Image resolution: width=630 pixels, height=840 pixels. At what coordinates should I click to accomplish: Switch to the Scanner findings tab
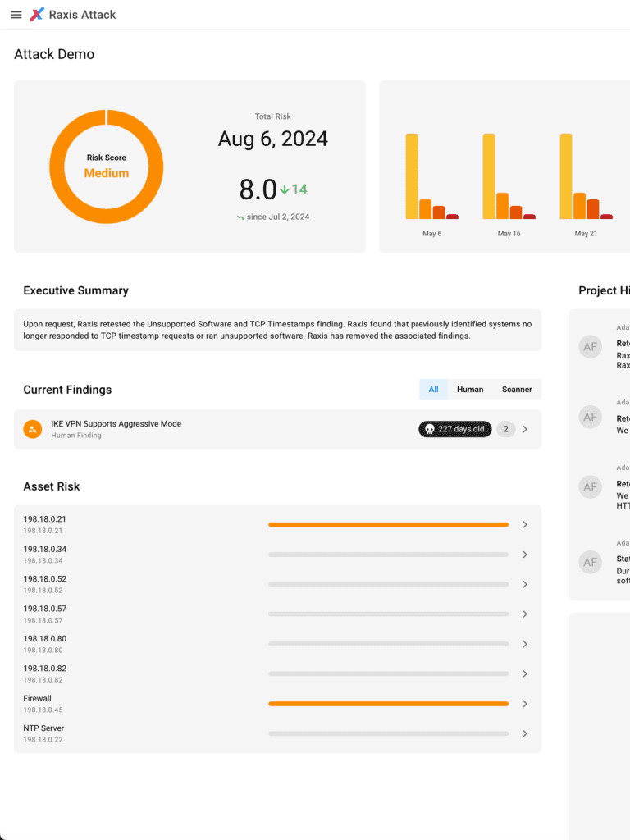pos(517,390)
